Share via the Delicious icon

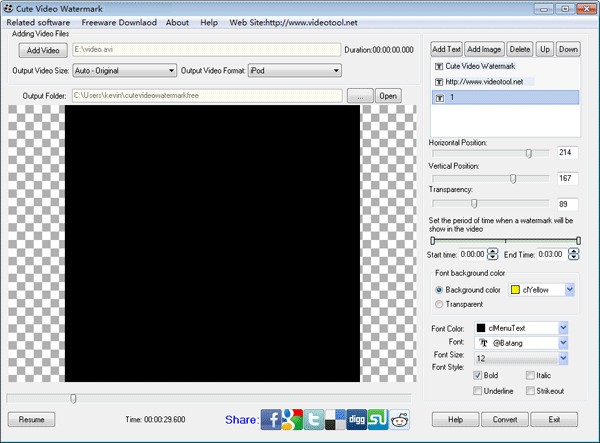pyautogui.click(x=336, y=420)
